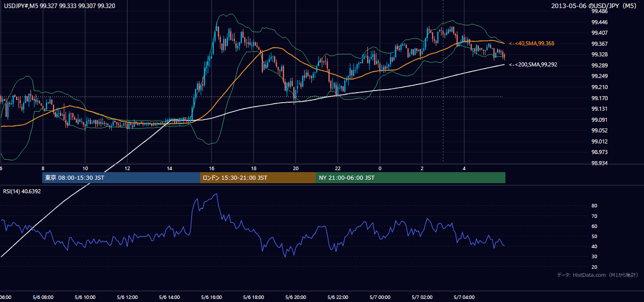
Task: Click the 5/7 02:00 time axis label
Action: point(422,297)
